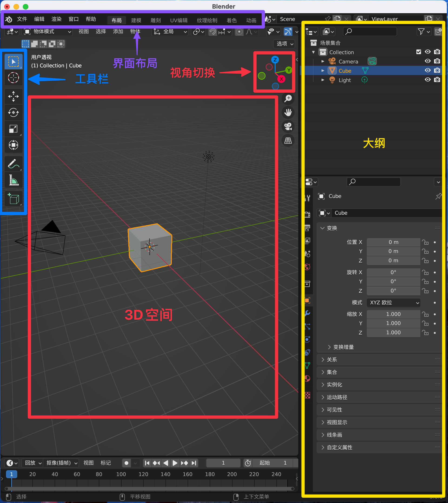This screenshot has height=503, width=448.
Task: Click the 3D Cursor tool
Action: coord(13,78)
